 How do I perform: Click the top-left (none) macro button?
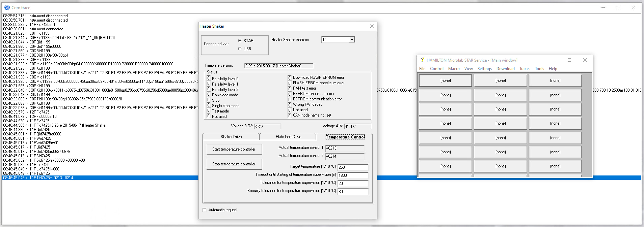pos(445,80)
